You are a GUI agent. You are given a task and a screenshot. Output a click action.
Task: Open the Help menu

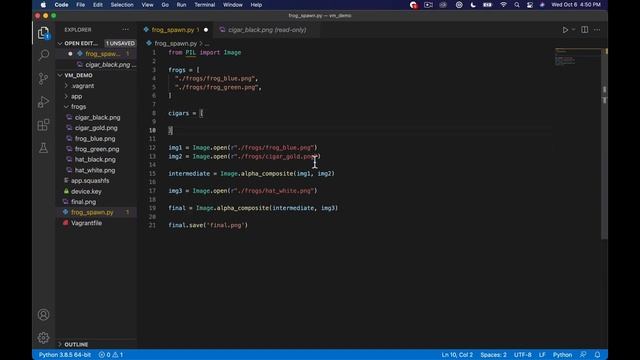(x=256, y=5)
